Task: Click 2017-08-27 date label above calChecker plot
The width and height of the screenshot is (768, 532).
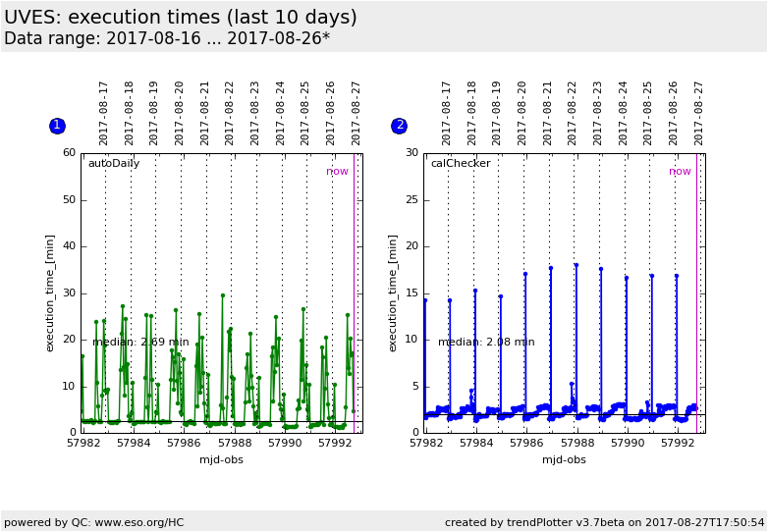Action: [699, 113]
